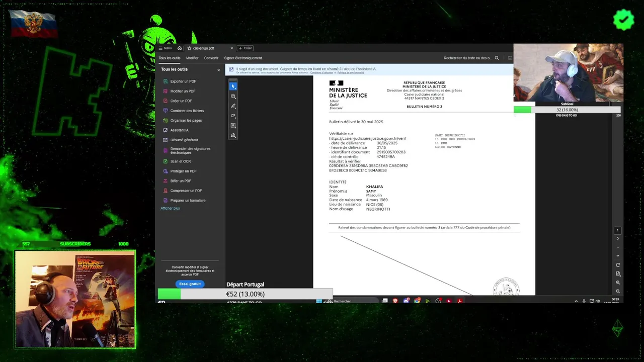Viewport: 644px width, 362px height.
Task: Open the Windows Start menu
Action: point(318,301)
